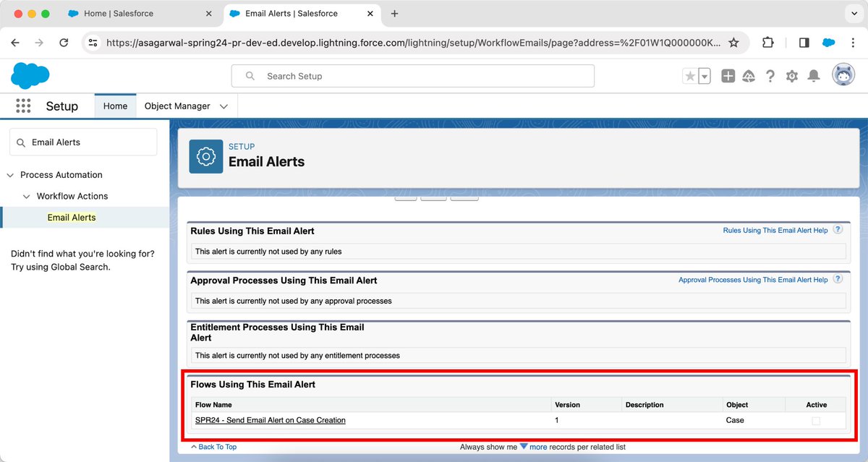This screenshot has width=868, height=462.
Task: Collapse the Workflow Actions tree node
Action: pos(27,196)
